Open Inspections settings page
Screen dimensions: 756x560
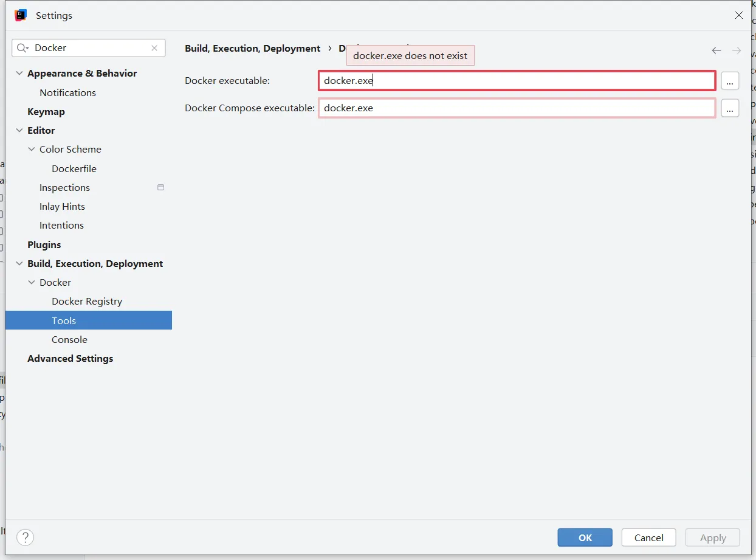point(64,187)
